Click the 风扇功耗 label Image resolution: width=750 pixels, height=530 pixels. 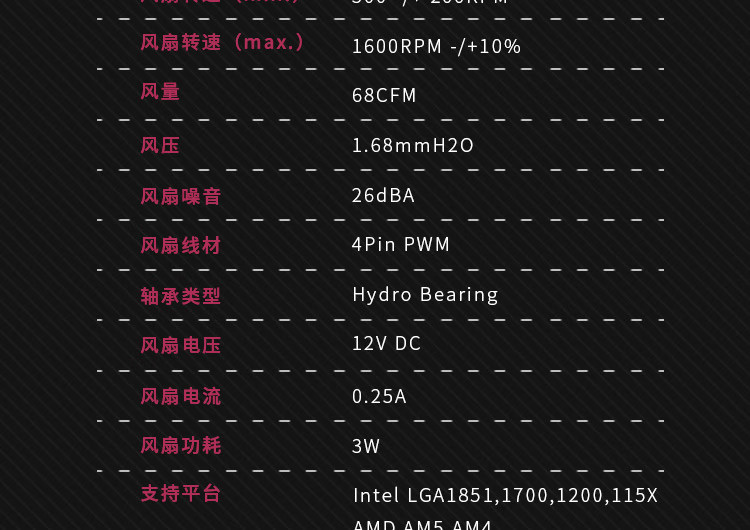pos(181,445)
